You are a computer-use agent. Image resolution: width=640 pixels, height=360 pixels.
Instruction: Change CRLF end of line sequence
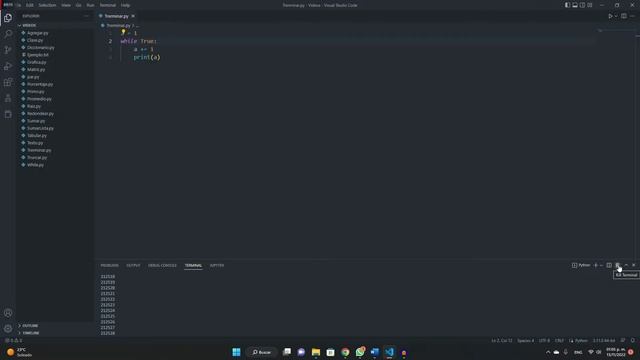pos(559,340)
